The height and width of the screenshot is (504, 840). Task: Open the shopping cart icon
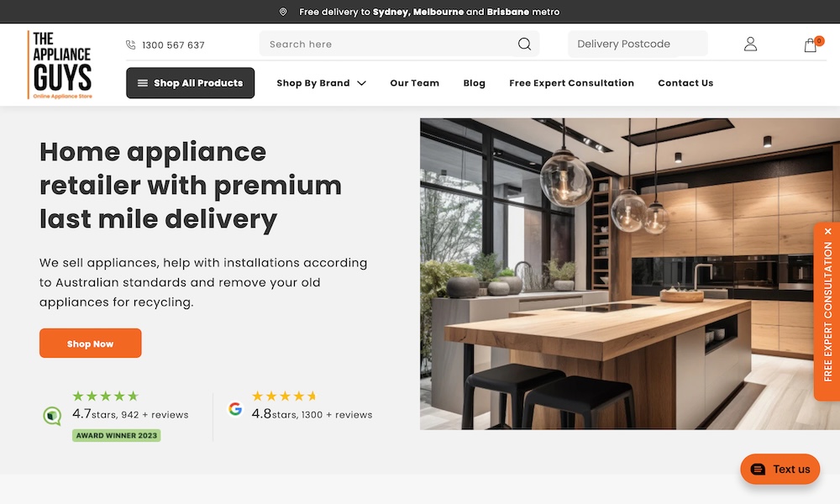(811, 45)
